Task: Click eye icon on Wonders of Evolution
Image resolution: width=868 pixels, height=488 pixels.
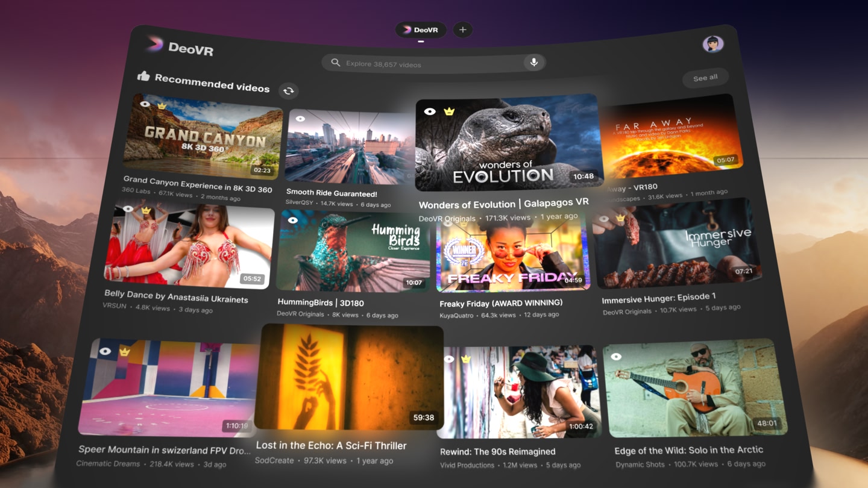Action: (430, 111)
